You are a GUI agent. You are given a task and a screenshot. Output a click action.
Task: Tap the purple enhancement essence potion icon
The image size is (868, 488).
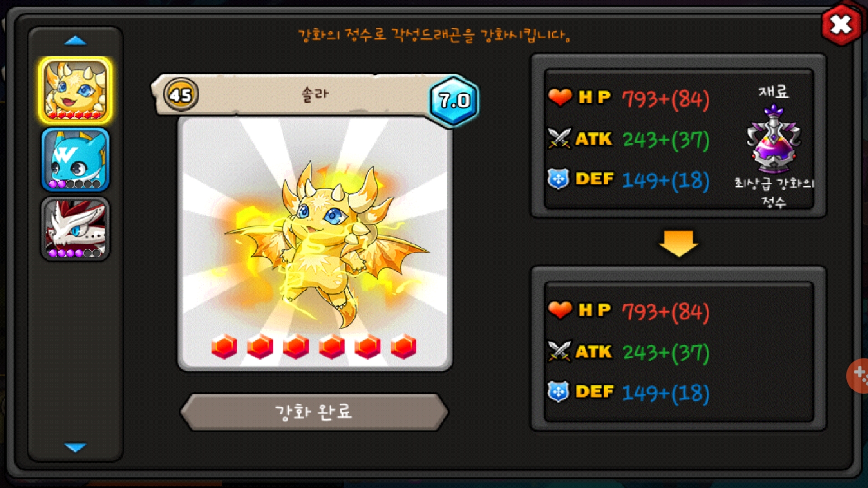[x=774, y=139]
